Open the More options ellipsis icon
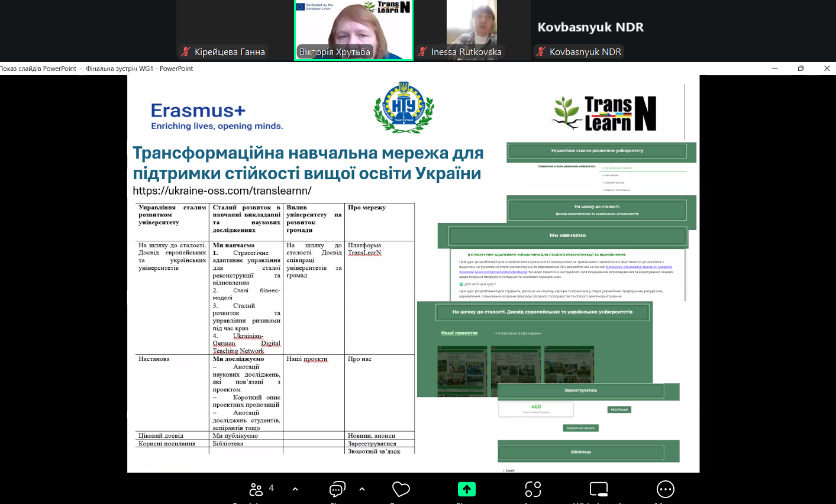The width and height of the screenshot is (836, 504). click(x=666, y=489)
